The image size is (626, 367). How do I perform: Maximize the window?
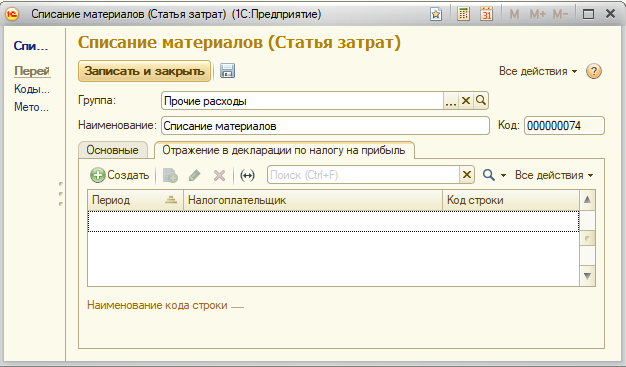[x=588, y=14]
